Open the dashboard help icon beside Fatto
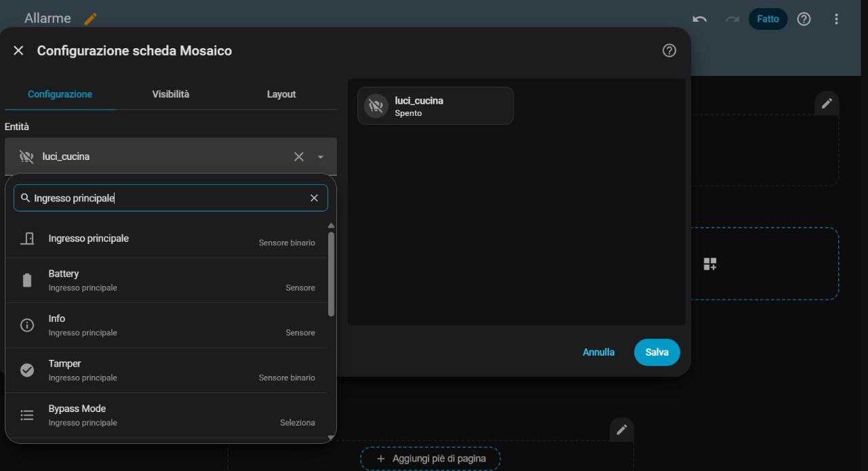This screenshot has width=868, height=471. pyautogui.click(x=804, y=19)
